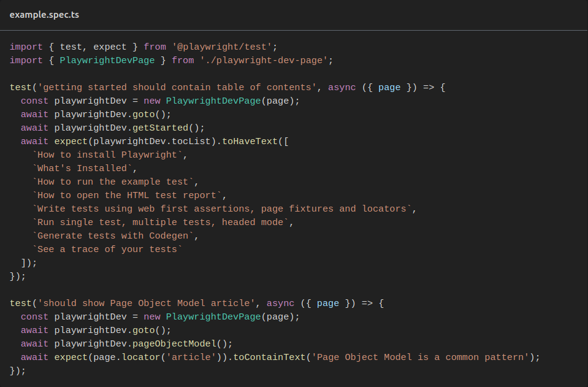The height and width of the screenshot is (387, 588).
Task: Click the toHaveText method name
Action: point(250,142)
